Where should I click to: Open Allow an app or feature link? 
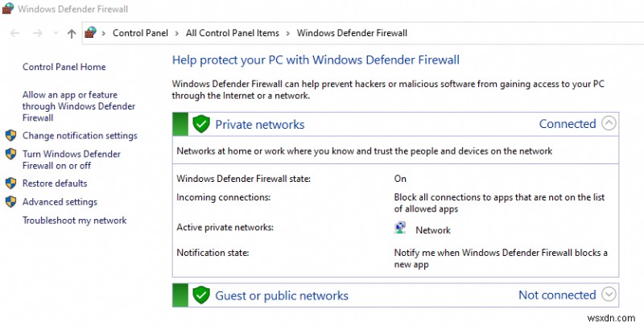(79, 106)
